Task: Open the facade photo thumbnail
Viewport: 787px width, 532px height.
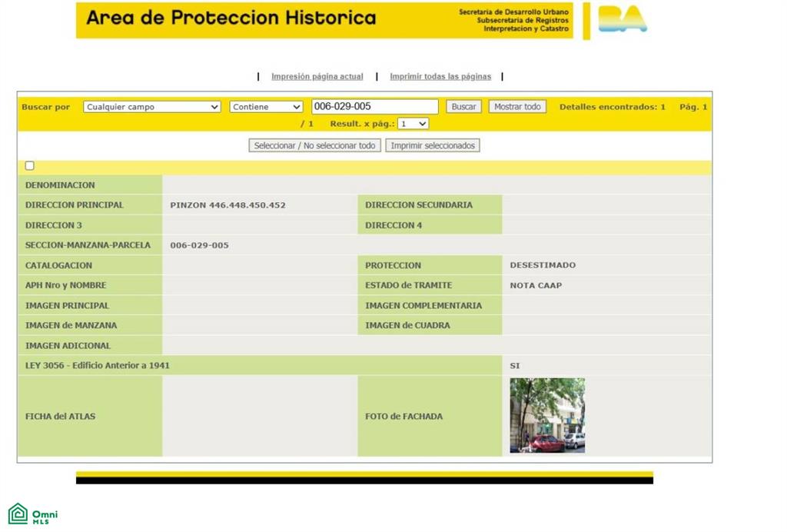Action: [547, 416]
